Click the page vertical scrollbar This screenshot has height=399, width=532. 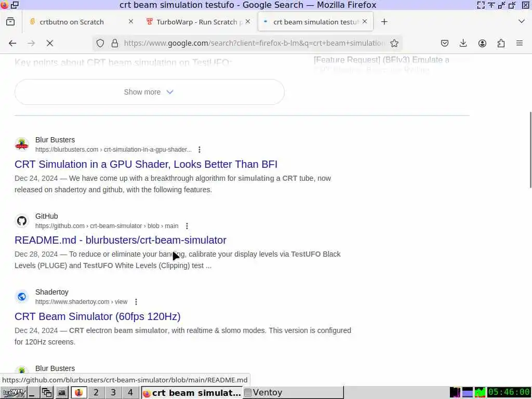coord(530,149)
